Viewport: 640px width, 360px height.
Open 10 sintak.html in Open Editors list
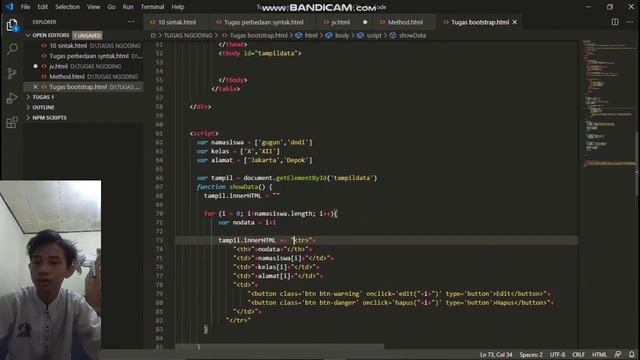(83, 46)
